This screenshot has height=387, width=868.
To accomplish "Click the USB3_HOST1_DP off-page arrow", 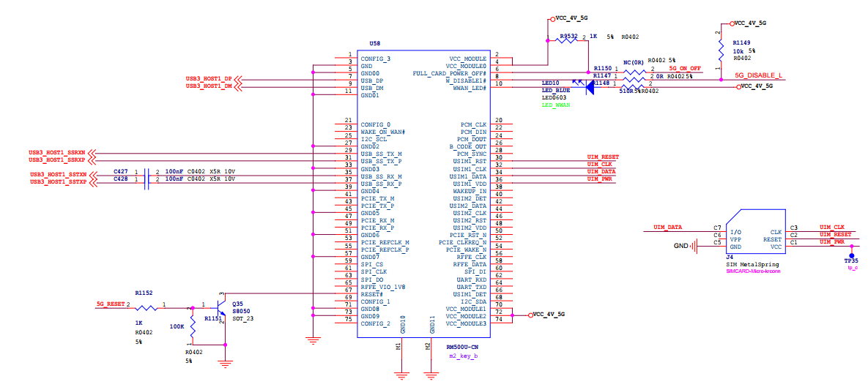I will tap(239, 80).
